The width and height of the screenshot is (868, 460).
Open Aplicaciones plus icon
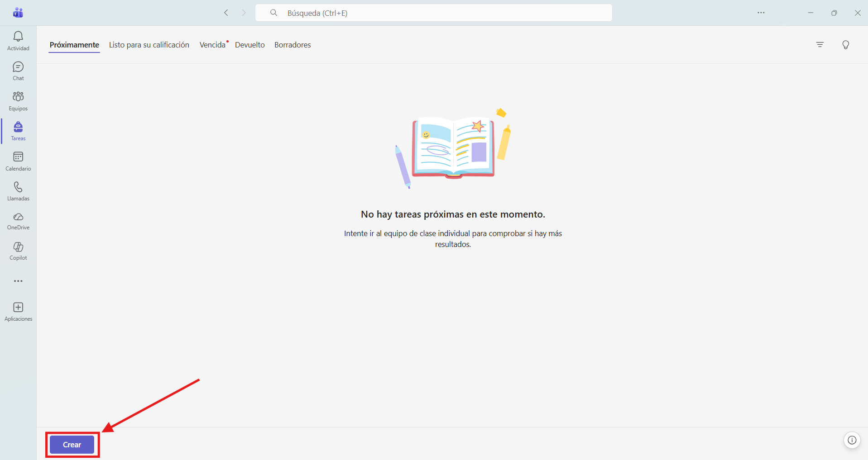point(18,312)
